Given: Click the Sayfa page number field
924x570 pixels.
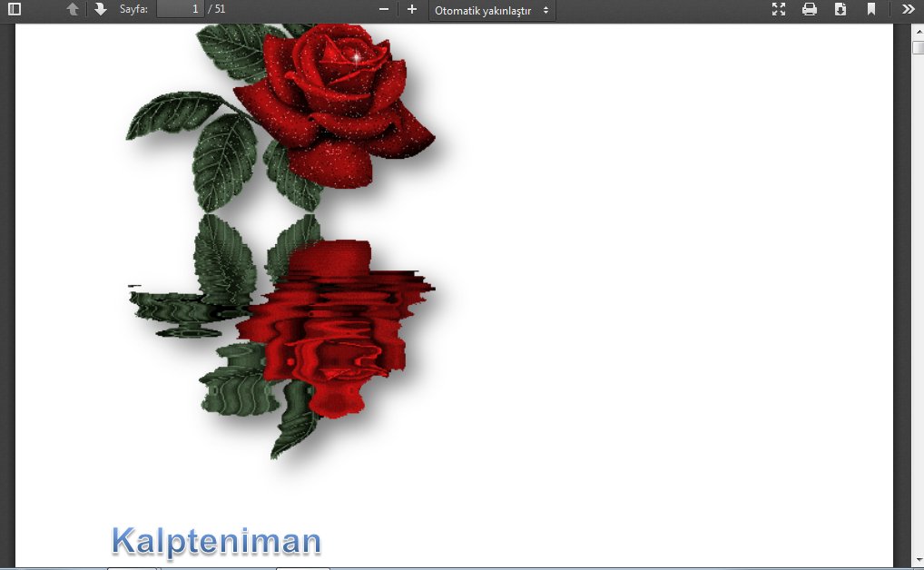Looking at the screenshot, I should click(180, 9).
